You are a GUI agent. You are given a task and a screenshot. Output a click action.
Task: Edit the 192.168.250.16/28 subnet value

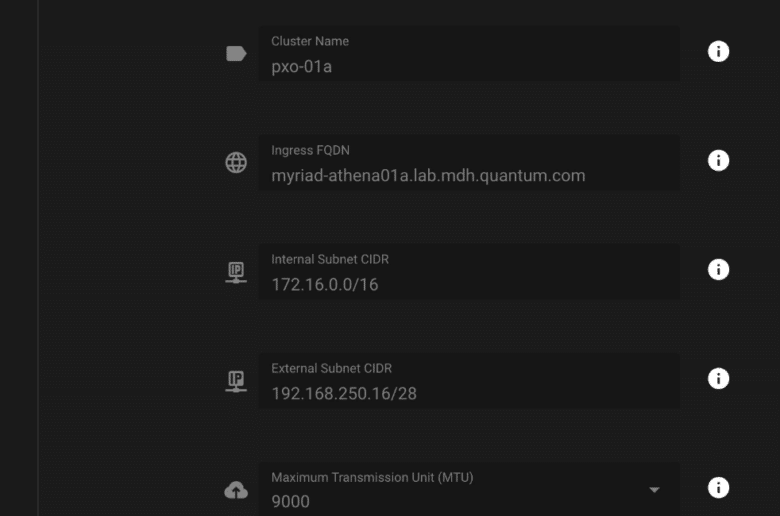coord(469,381)
